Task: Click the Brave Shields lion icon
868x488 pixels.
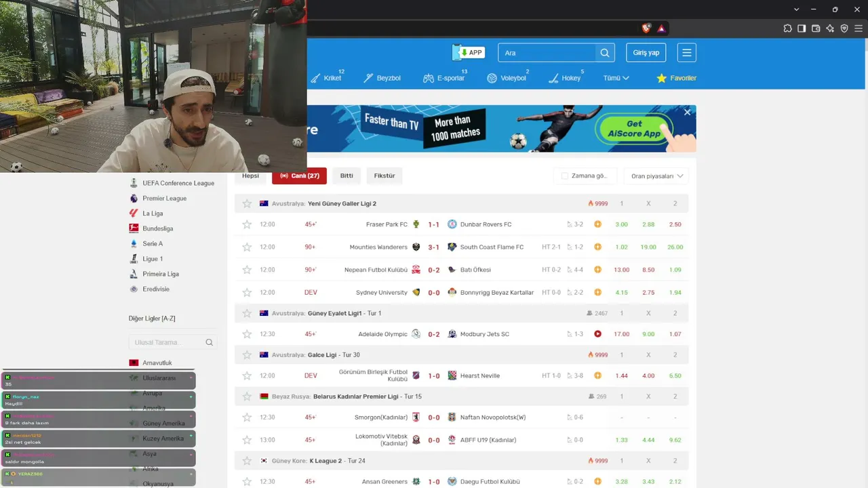Action: click(x=646, y=28)
